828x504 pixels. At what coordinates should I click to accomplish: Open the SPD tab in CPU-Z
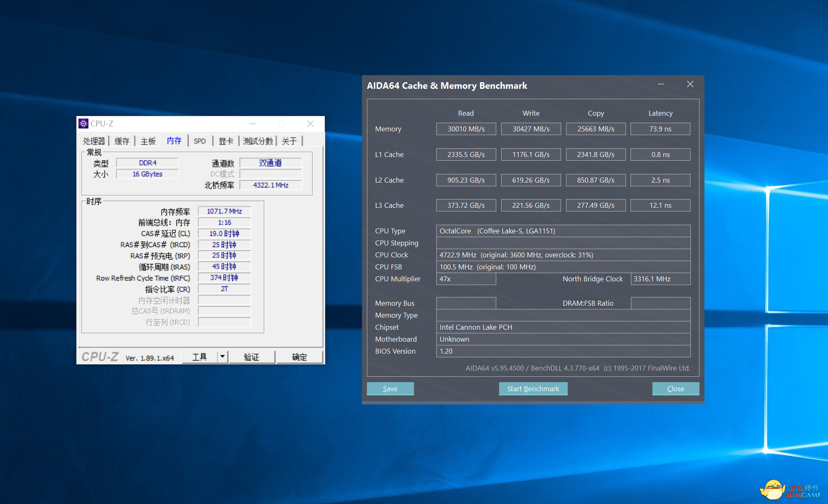[200, 141]
